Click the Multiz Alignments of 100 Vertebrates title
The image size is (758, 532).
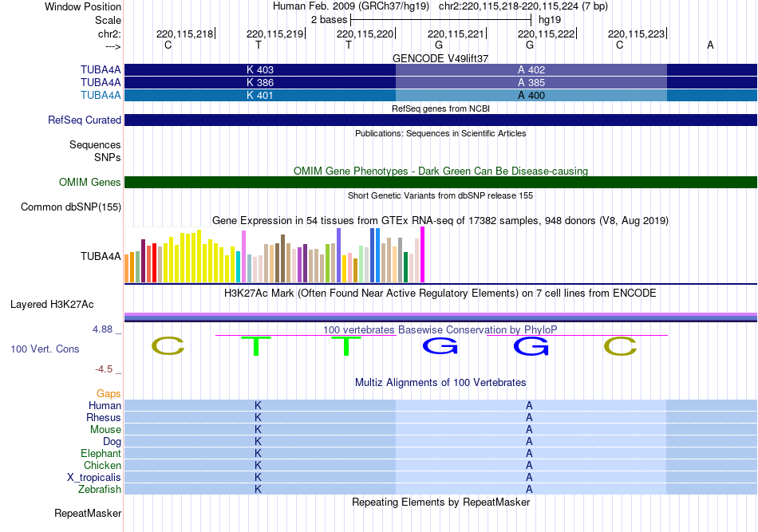click(440, 382)
